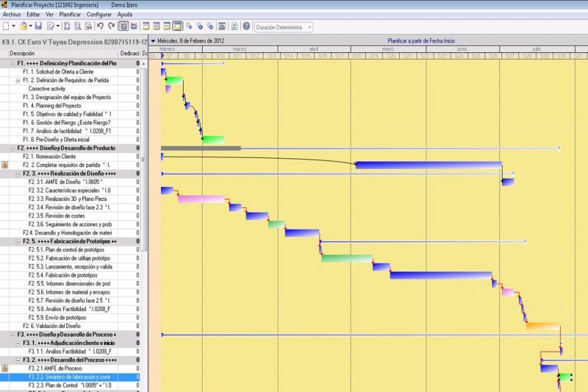Redo action with clockwise arrow icon
This screenshot has width=588, height=392.
pos(111,26)
